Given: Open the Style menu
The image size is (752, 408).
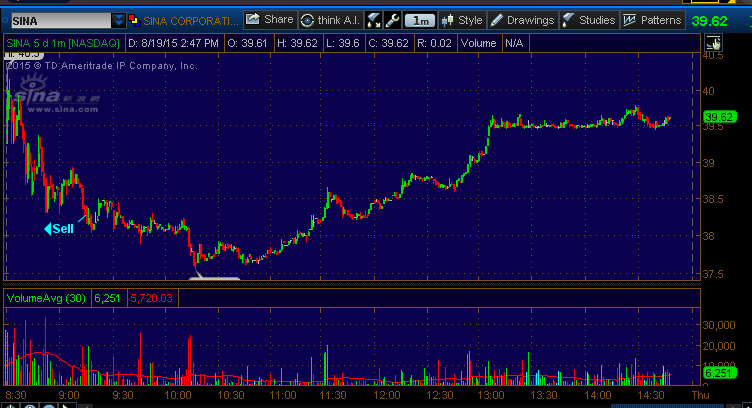Looking at the screenshot, I should click(x=462, y=19).
